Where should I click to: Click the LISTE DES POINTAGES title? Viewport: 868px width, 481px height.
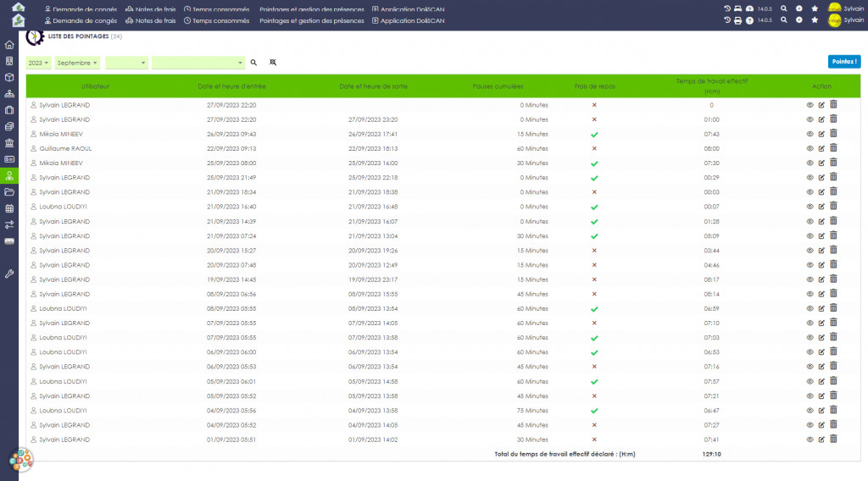(x=78, y=36)
